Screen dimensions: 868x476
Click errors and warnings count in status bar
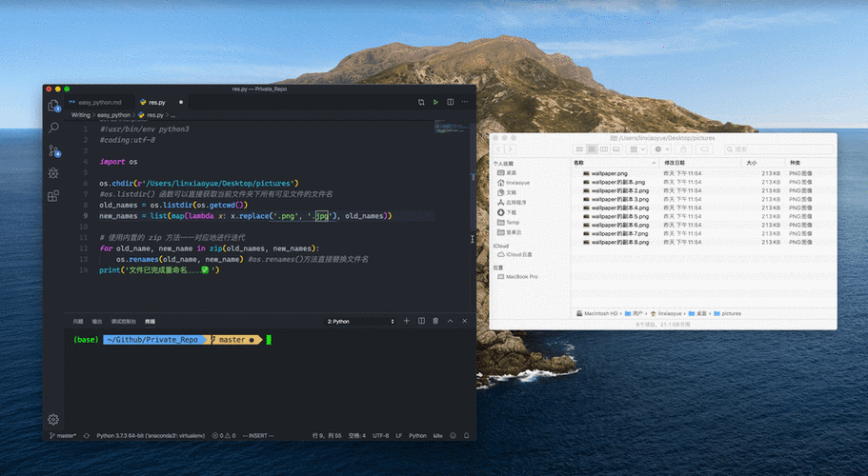click(224, 436)
